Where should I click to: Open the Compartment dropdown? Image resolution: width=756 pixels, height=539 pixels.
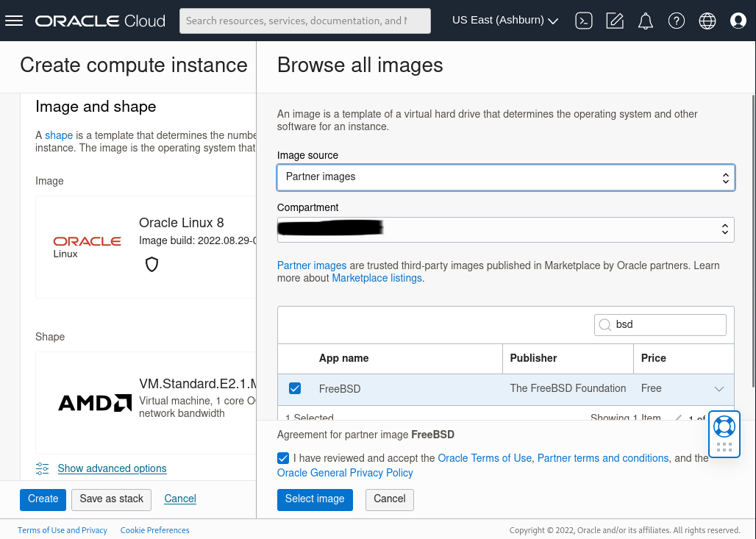506,229
